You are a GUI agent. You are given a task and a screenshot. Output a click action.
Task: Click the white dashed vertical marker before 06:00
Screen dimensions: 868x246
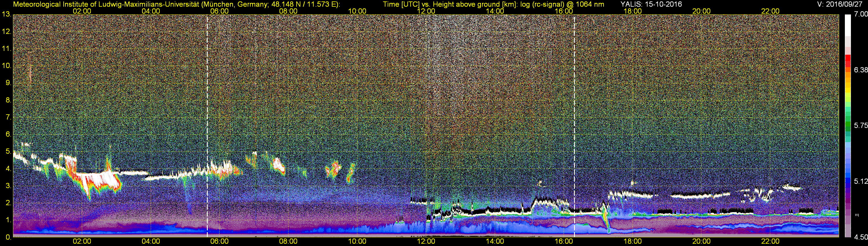point(207,126)
